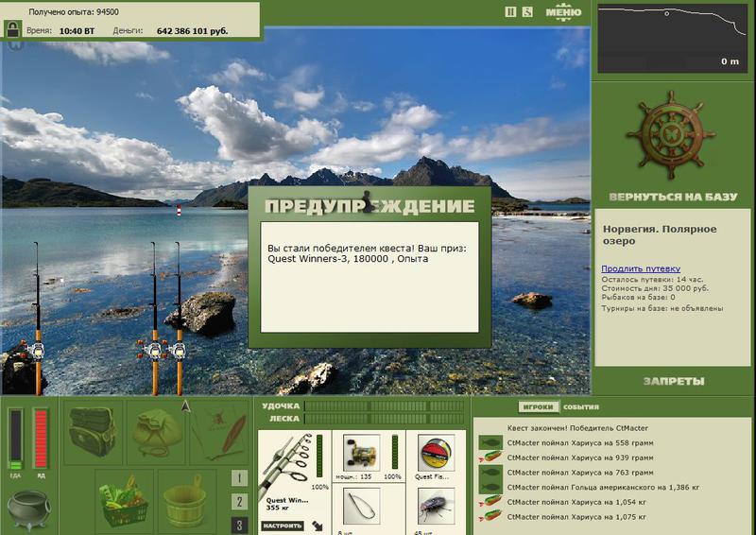Screen dimensions: 756x535
Task: Switch to the СОБЫТИЯ tab
Action: 581,406
